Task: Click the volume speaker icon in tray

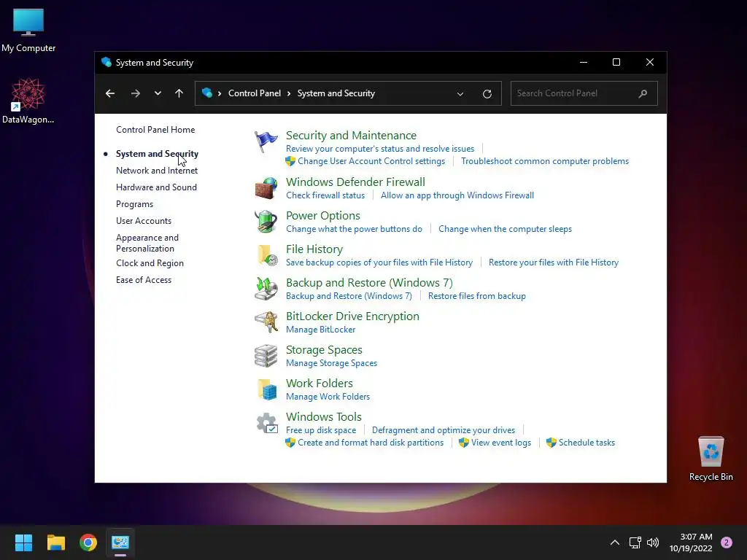Action: [653, 542]
